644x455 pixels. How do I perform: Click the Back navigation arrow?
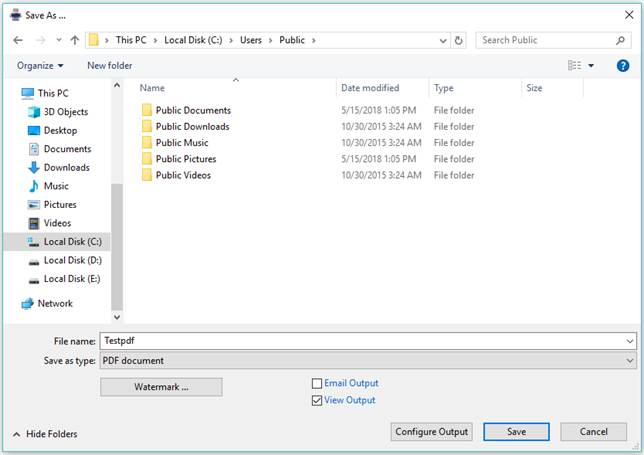tap(18, 41)
